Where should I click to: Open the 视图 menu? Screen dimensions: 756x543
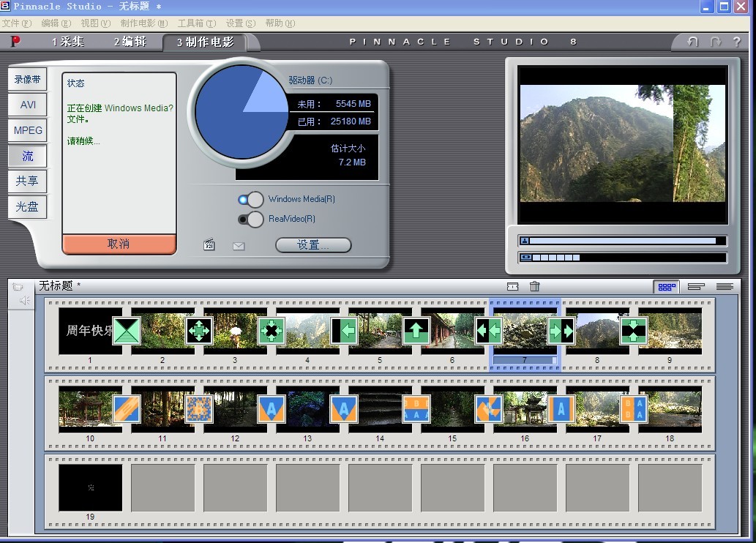[95, 23]
